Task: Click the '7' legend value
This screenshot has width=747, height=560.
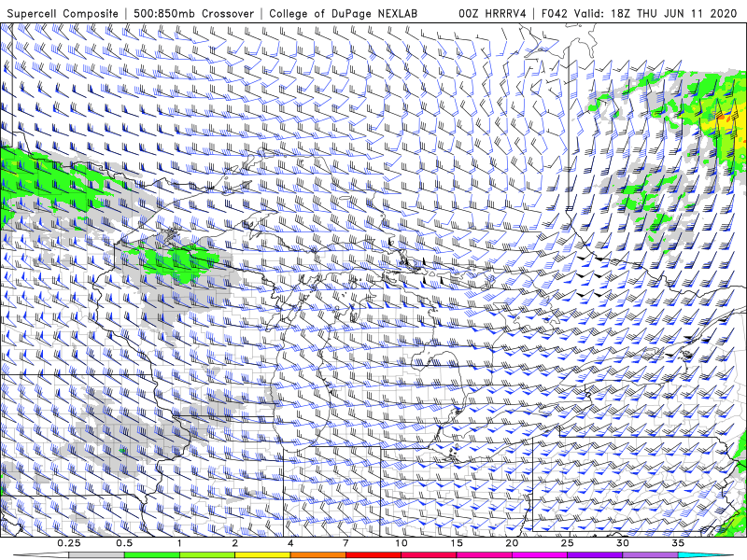Action: click(x=345, y=543)
